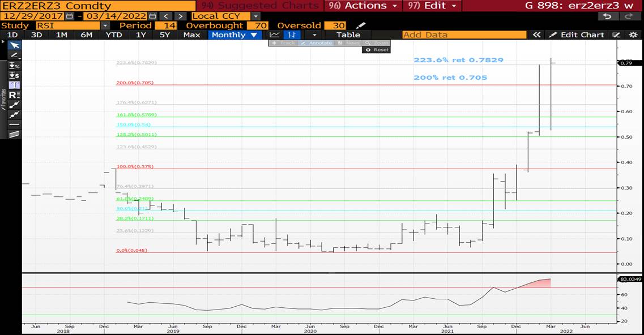This screenshot has width=644, height=335.
Task: Open the Local CCY currency dropdown
Action: 255,16
